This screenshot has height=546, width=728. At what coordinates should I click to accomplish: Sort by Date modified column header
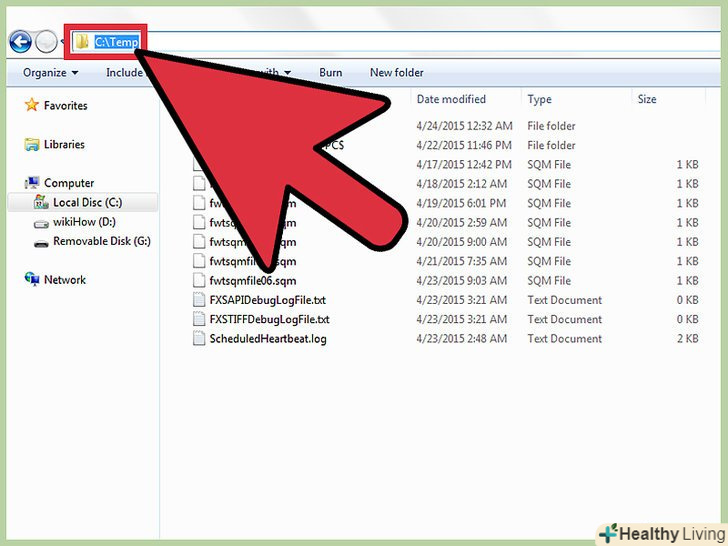point(451,99)
